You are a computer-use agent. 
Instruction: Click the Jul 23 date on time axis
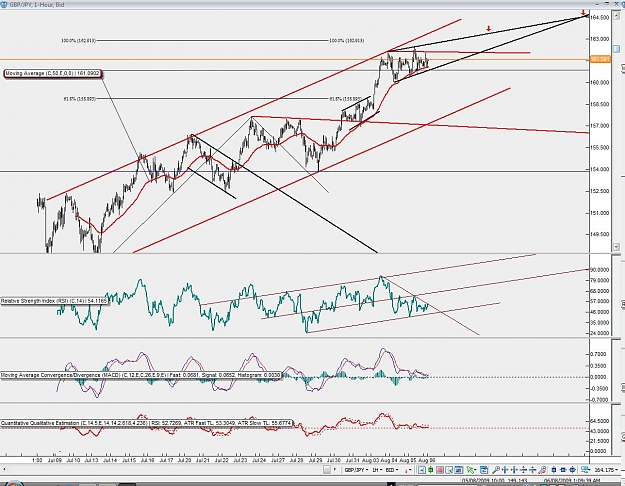click(x=240, y=460)
